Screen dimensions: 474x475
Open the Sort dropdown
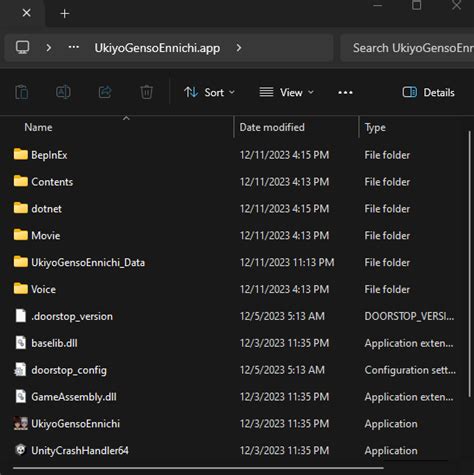[x=210, y=92]
